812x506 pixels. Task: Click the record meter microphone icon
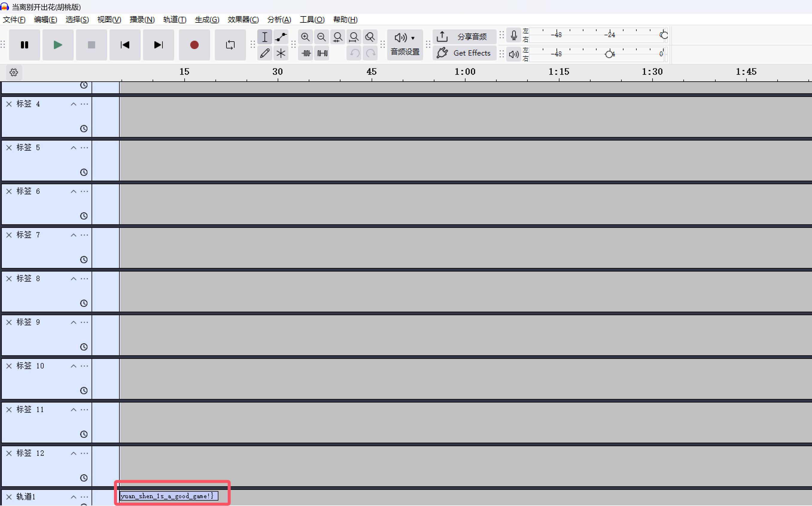click(x=514, y=35)
